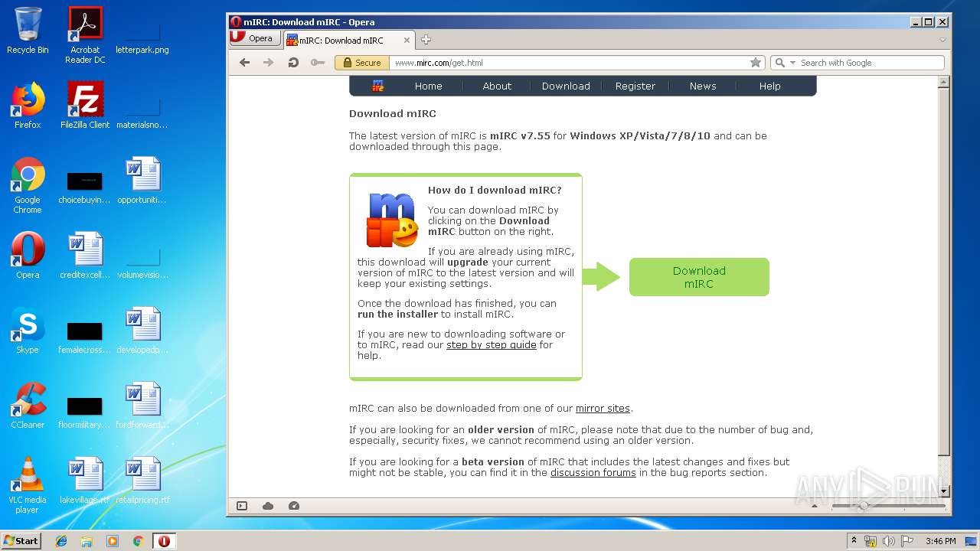Image resolution: width=980 pixels, height=551 pixels.
Task: Open News in the mIRC navbar
Action: 703,86
